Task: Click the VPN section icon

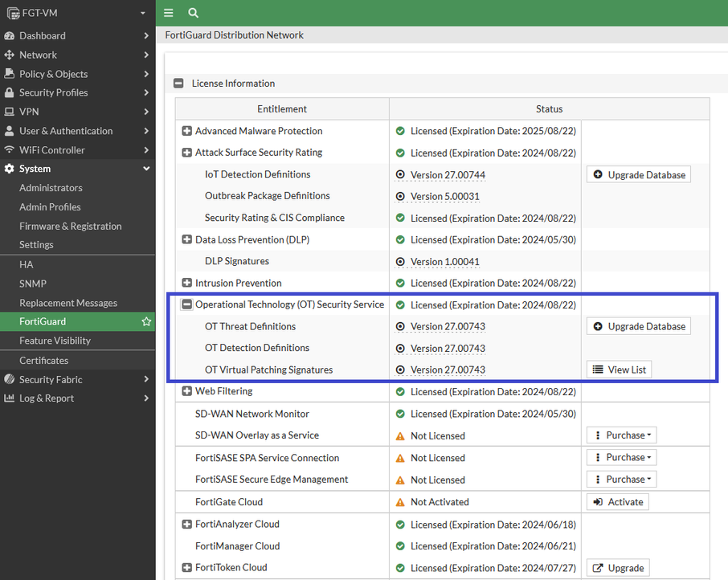Action: [x=10, y=112]
